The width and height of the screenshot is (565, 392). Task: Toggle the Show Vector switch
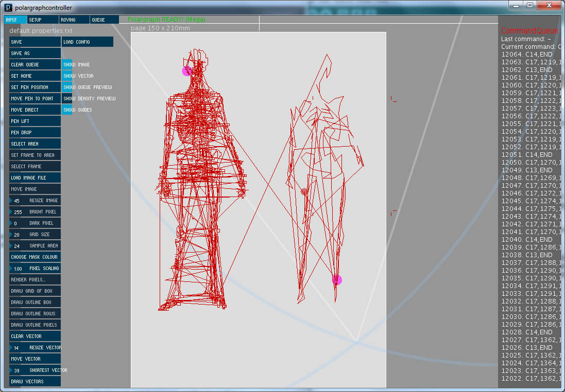click(x=66, y=76)
